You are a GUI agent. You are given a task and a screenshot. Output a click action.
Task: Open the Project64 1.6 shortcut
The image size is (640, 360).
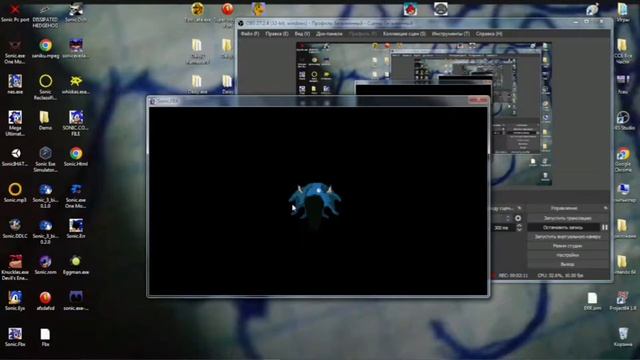click(x=623, y=298)
